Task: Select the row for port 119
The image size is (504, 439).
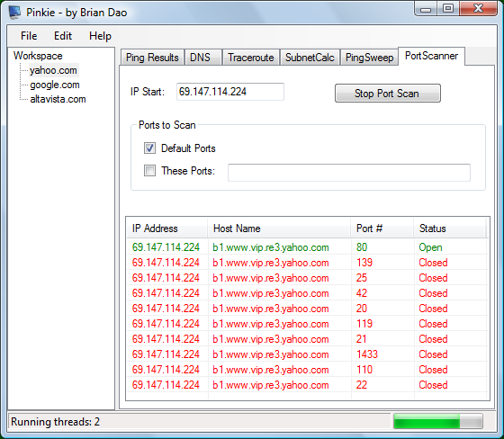Action: pyautogui.click(x=307, y=324)
